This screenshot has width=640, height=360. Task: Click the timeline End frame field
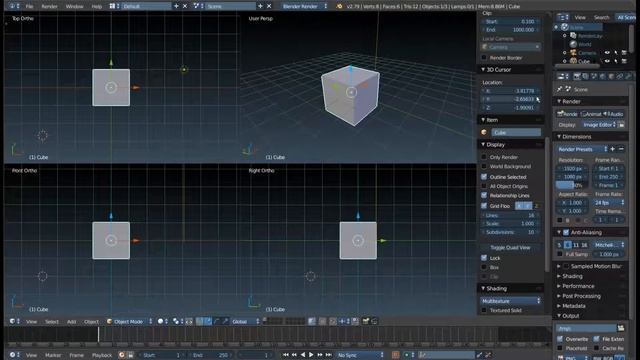pos(210,355)
